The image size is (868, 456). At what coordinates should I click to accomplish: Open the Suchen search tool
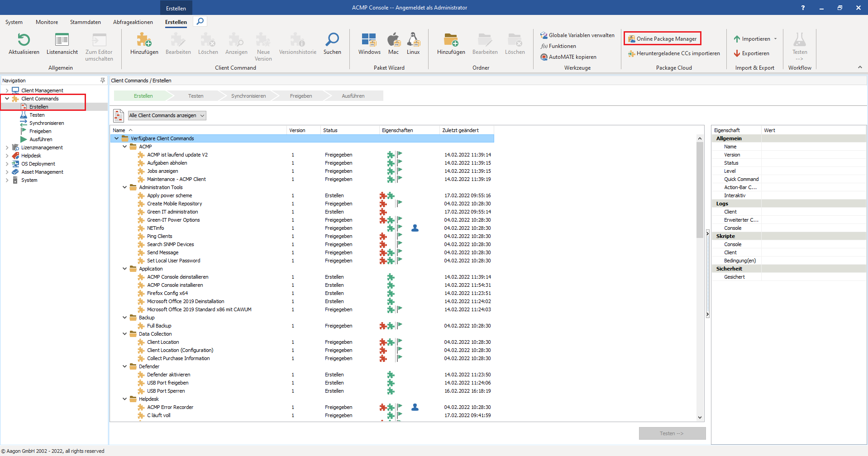click(x=332, y=43)
